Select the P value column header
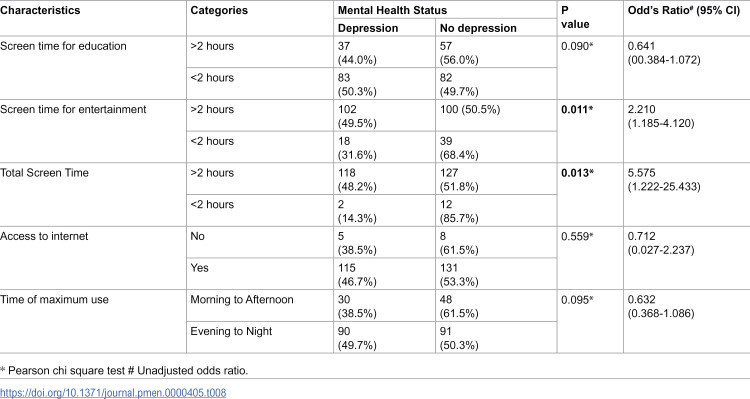The image size is (750, 399). (x=575, y=18)
